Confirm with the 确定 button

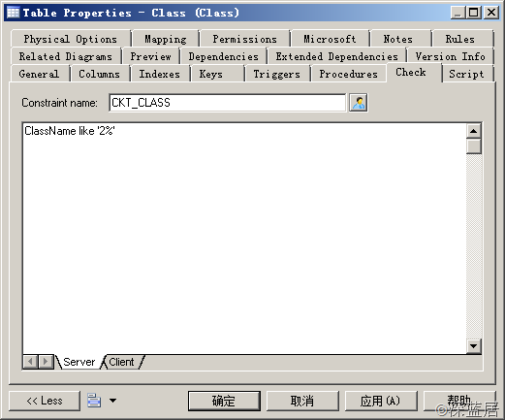coord(224,401)
